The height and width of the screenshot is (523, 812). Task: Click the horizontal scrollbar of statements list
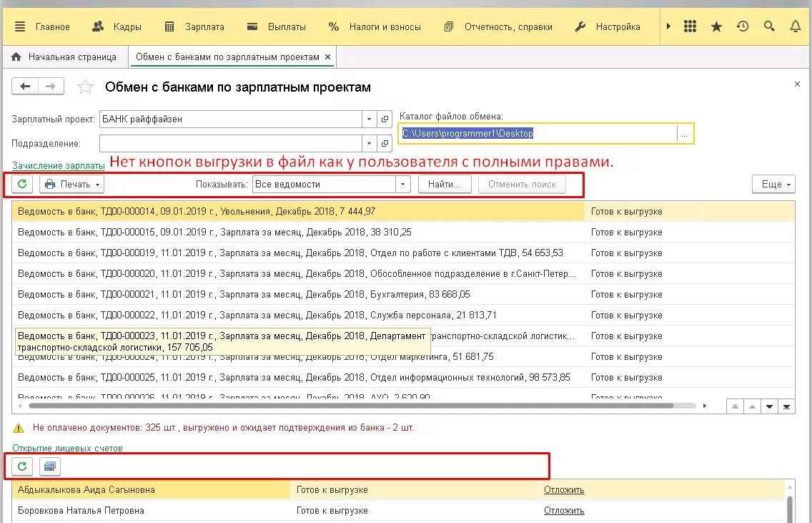(351, 406)
